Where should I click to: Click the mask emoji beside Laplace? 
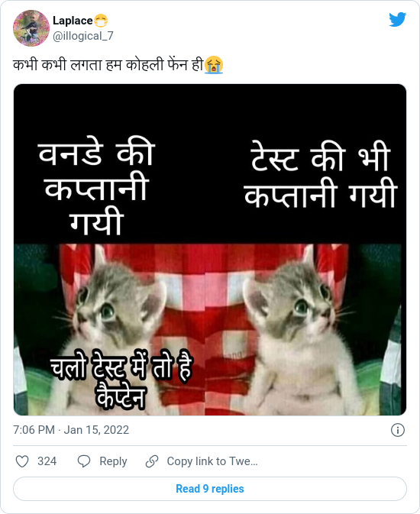coord(101,21)
